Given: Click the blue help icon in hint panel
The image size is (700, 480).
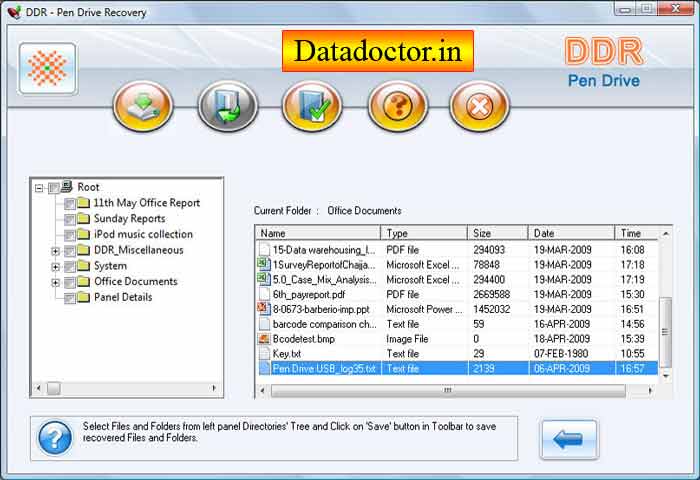Looking at the screenshot, I should (55, 438).
